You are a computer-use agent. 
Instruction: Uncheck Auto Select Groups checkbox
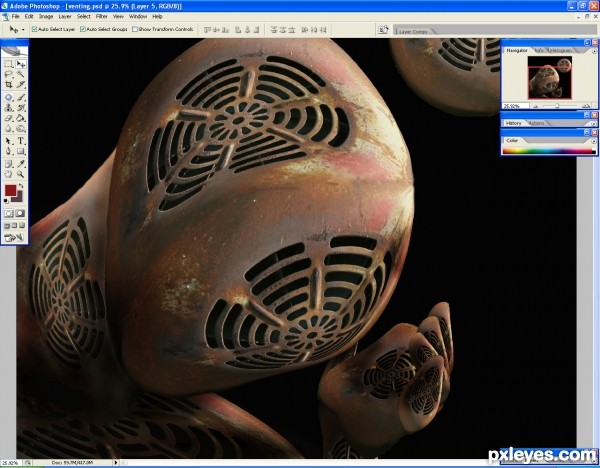pos(82,29)
